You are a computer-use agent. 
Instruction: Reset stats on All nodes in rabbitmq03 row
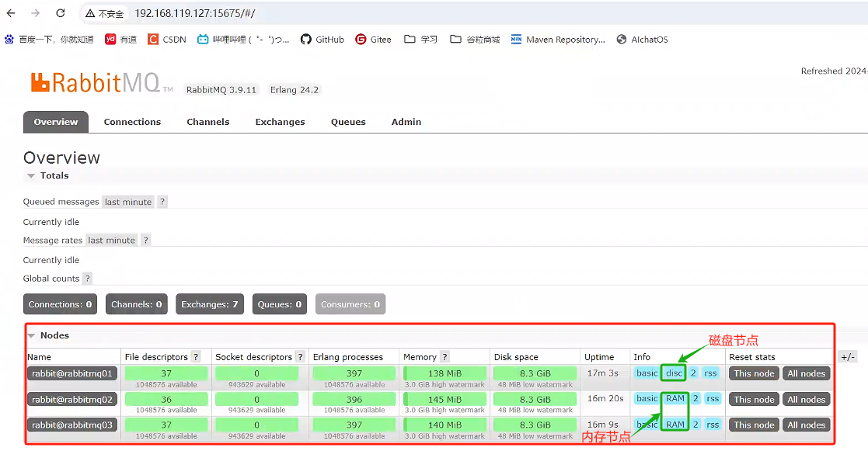click(807, 425)
